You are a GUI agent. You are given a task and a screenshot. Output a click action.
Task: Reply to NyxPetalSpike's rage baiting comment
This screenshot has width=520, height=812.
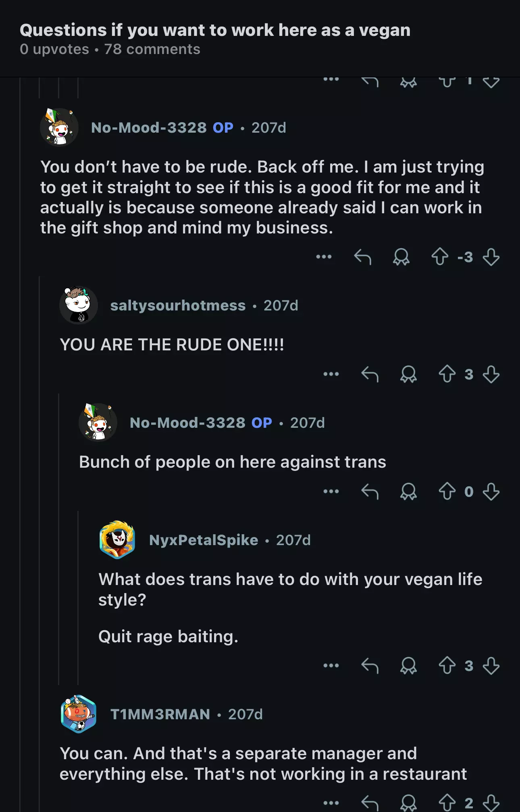(x=370, y=666)
